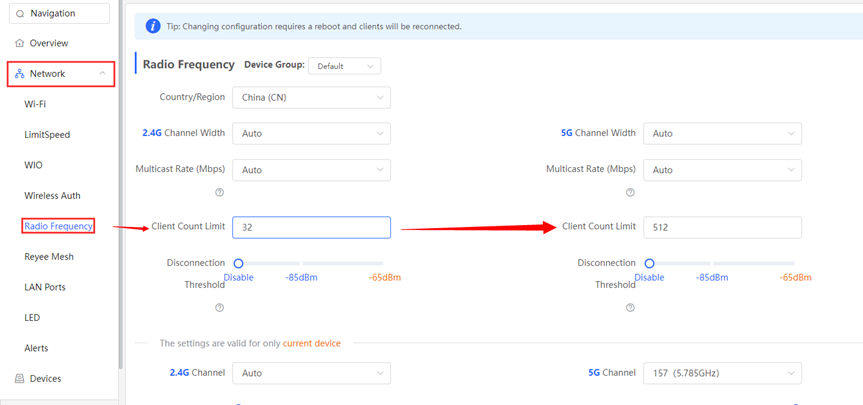
Task: Collapse the Network menu chevron
Action: [x=102, y=74]
